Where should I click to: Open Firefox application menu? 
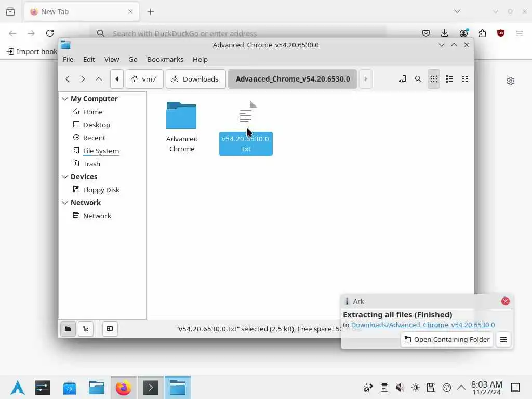520,33
